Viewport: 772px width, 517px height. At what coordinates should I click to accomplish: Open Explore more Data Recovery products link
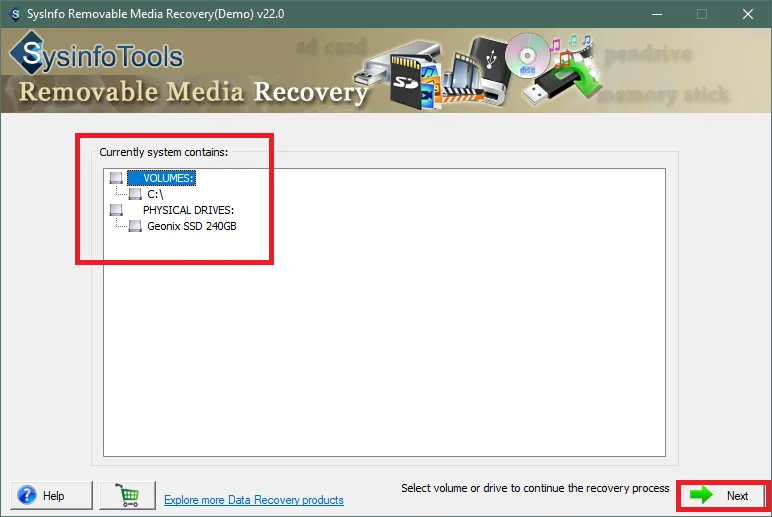254,500
